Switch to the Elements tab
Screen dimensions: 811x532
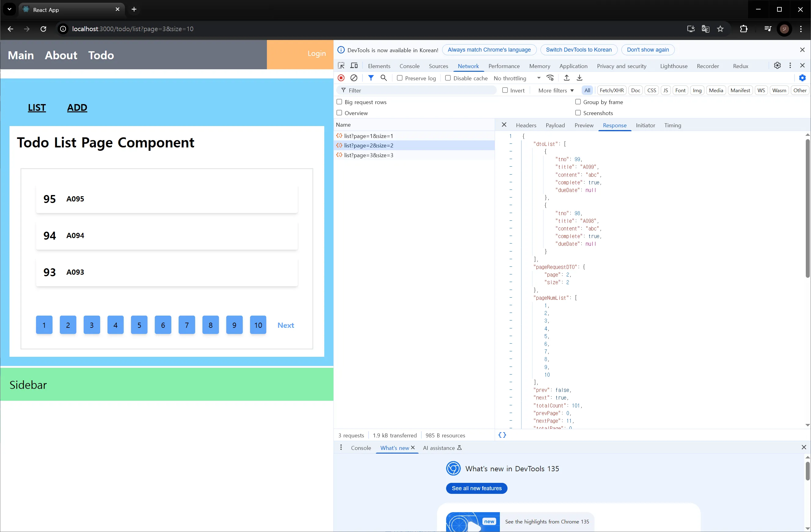click(x=379, y=66)
